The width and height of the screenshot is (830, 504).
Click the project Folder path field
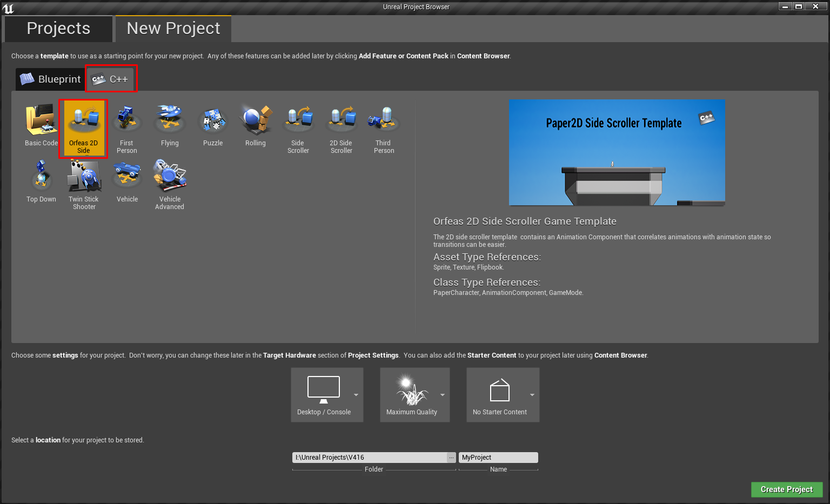point(370,458)
